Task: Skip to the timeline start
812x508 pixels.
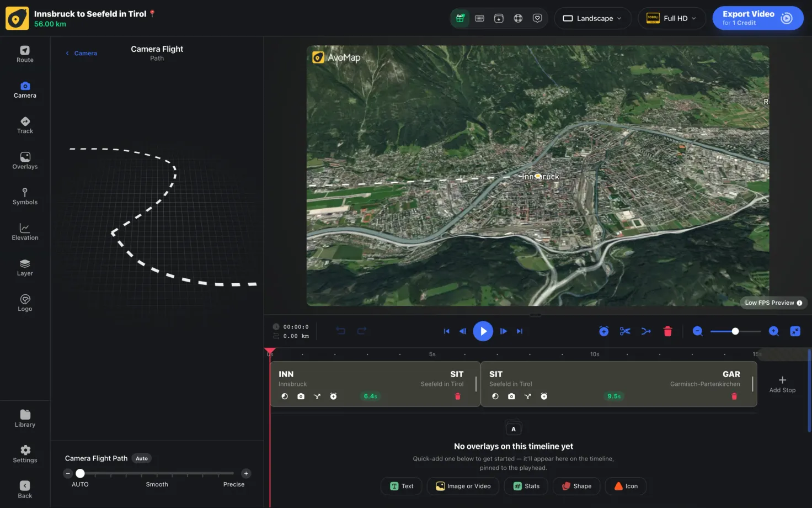Action: pos(446,331)
